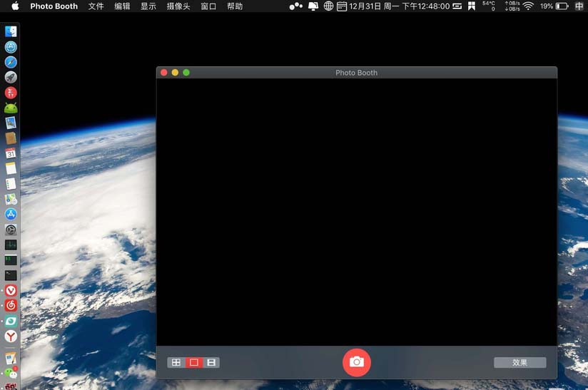This screenshot has width=588, height=390.
Task: Expand the 显示 menu
Action: pyautogui.click(x=148, y=6)
